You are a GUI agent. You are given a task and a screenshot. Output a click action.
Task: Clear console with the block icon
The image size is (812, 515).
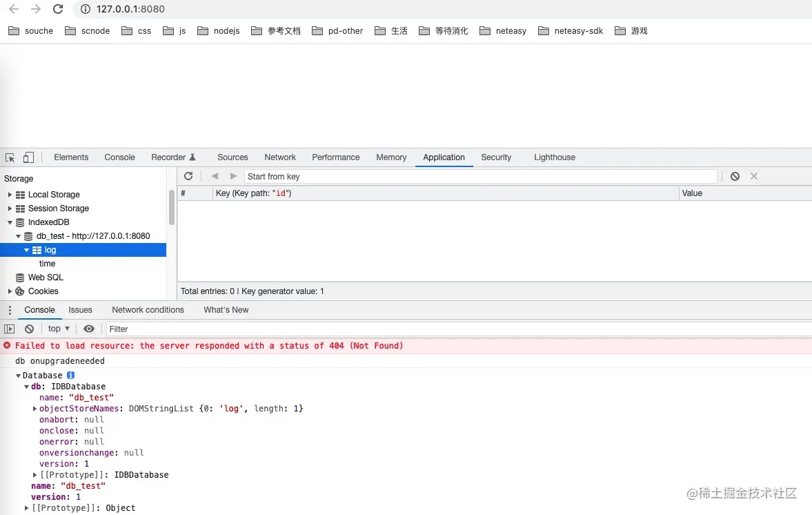[30, 329]
